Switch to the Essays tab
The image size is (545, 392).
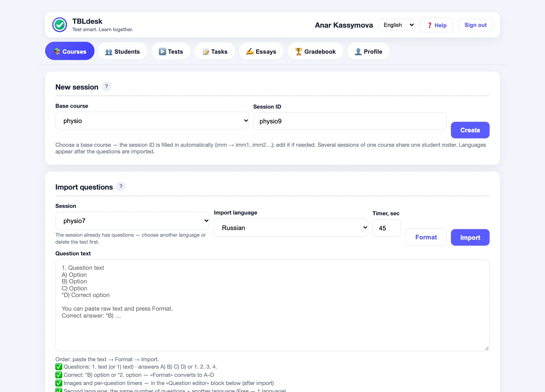tap(261, 51)
